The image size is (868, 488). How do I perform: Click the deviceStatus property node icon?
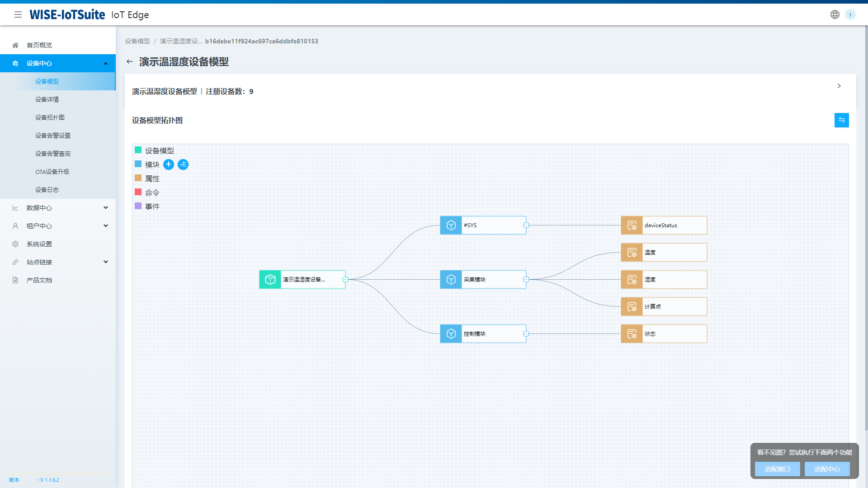coord(632,225)
